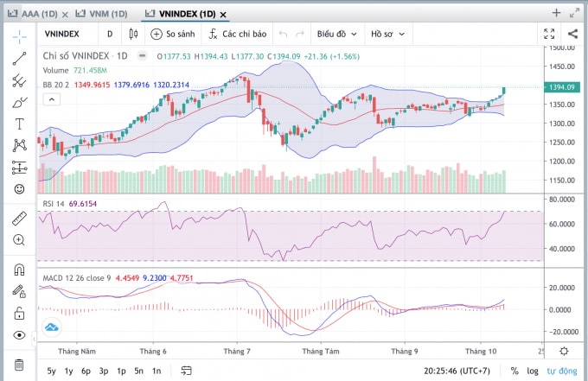Select the 1n time range
The height and width of the screenshot is (381, 588).
point(157,371)
